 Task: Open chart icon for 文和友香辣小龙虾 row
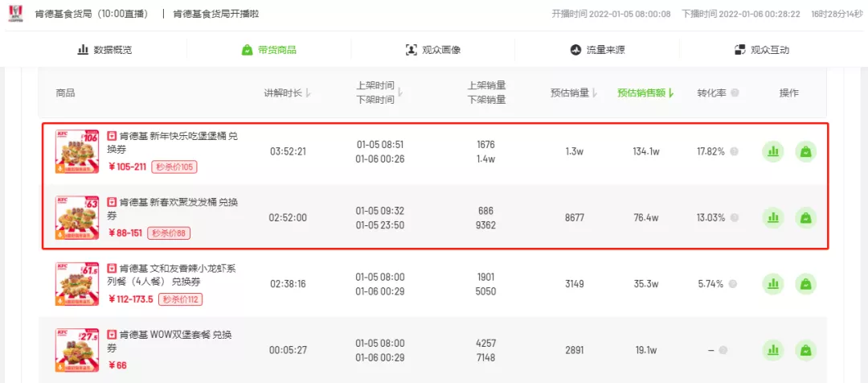click(x=773, y=284)
